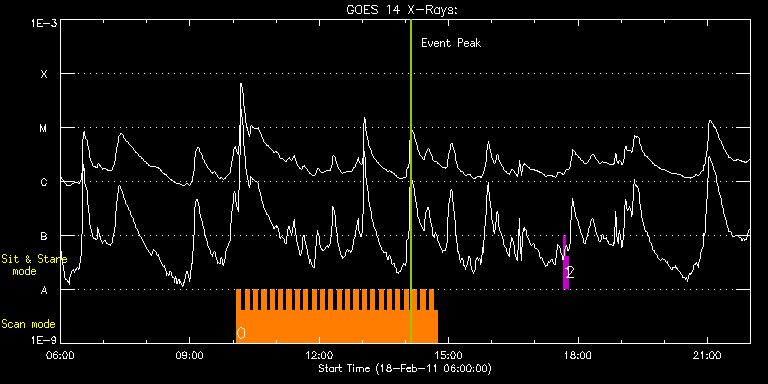Click the M flare class axis label
The image size is (768, 384).
click(x=44, y=128)
